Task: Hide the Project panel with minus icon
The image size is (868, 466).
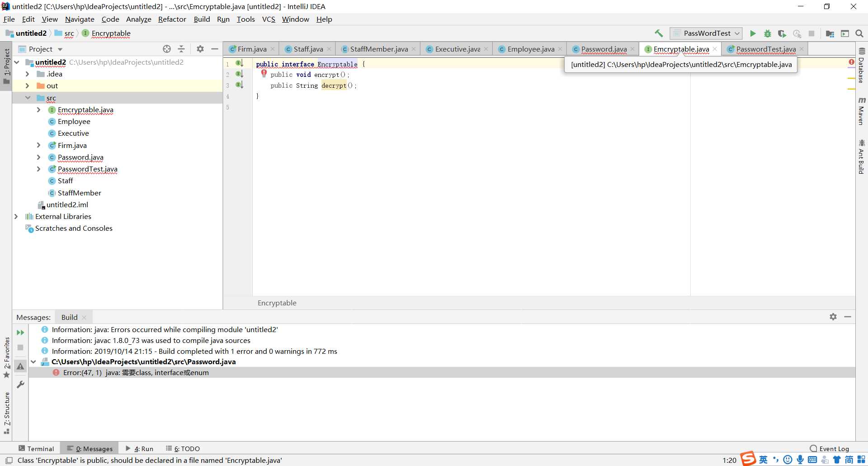Action: 215,49
